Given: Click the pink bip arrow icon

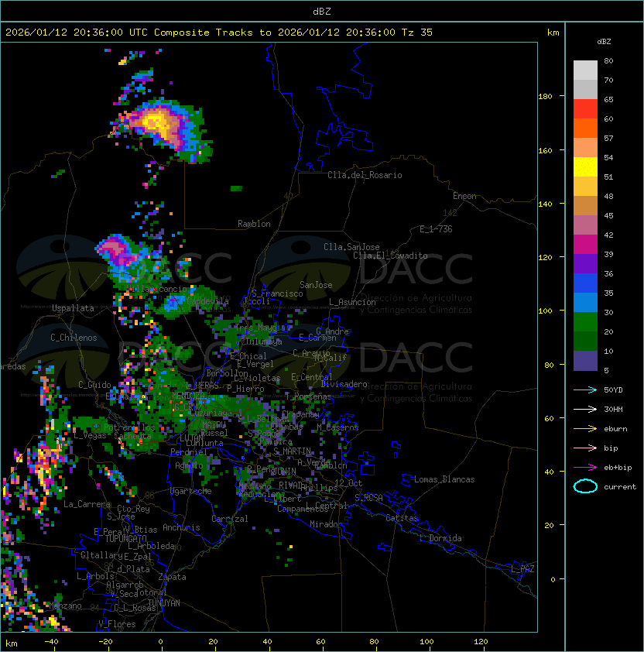Looking at the screenshot, I should [x=585, y=448].
